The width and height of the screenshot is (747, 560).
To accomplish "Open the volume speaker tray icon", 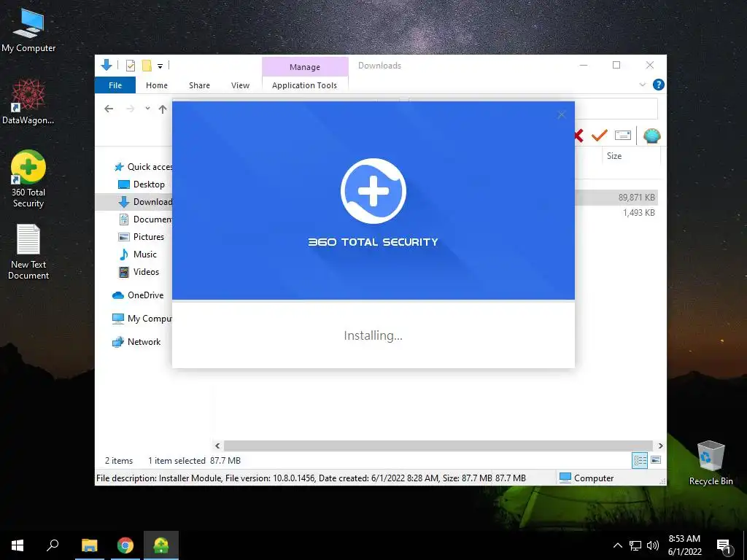I will [x=653, y=545].
